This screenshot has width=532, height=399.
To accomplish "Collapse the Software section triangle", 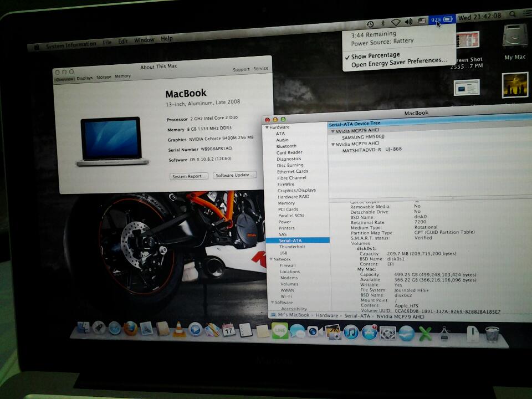I will pyautogui.click(x=272, y=303).
